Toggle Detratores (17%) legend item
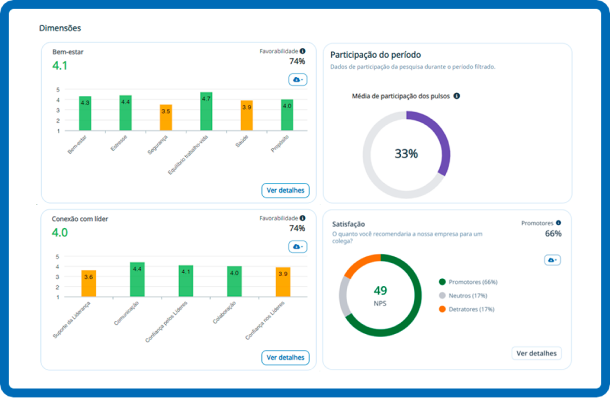Screen dimensions: 610x398 click(466, 309)
